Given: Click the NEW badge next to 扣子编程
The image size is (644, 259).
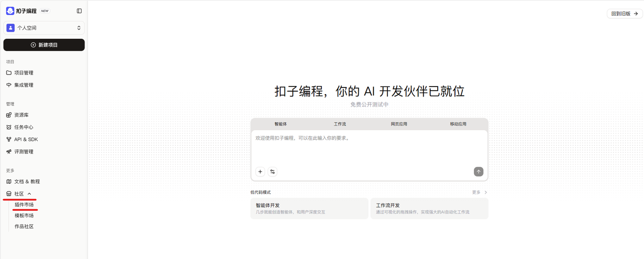Looking at the screenshot, I should 45,11.
